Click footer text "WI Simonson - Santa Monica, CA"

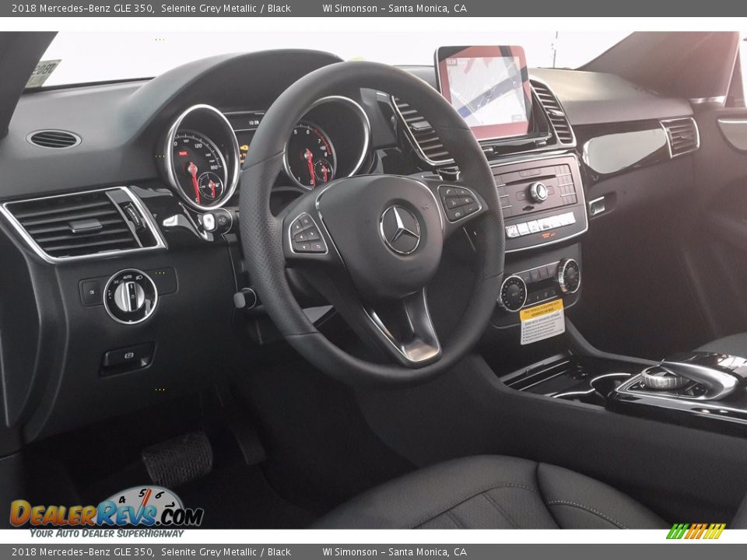[x=395, y=552]
